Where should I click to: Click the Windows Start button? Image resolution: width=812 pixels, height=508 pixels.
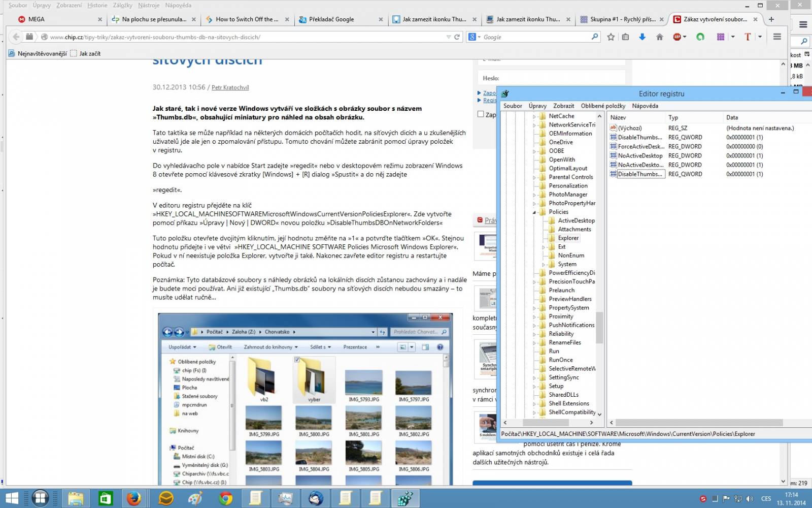click(x=11, y=498)
